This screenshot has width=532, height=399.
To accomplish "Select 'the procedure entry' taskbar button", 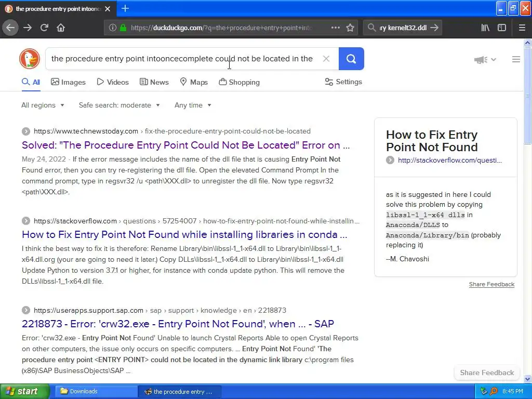I will click(180, 392).
